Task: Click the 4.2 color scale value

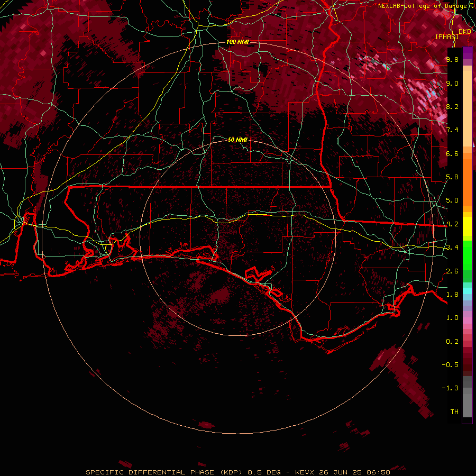Action: point(452,224)
